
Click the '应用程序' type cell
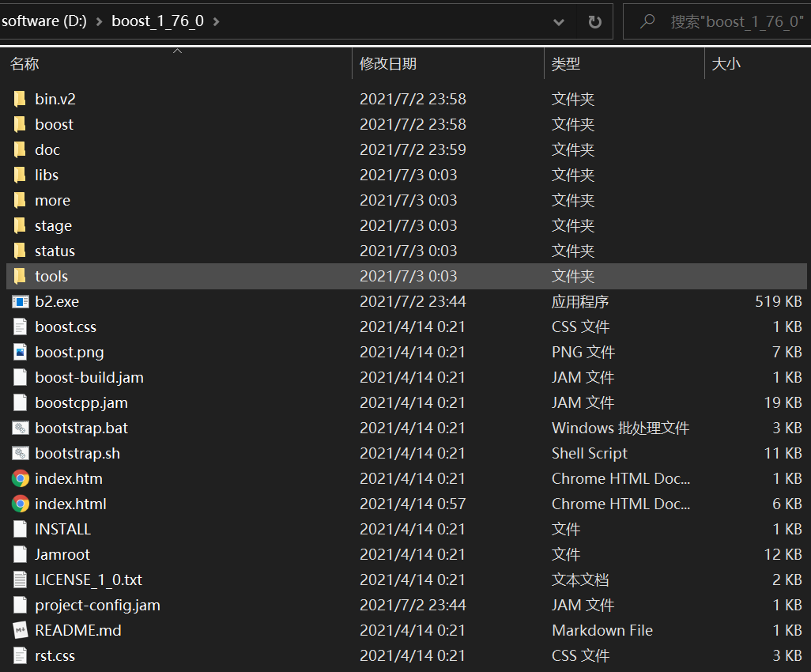(x=580, y=301)
